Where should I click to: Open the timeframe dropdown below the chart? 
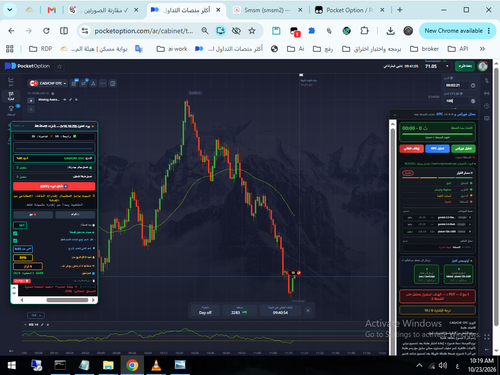click(36, 315)
